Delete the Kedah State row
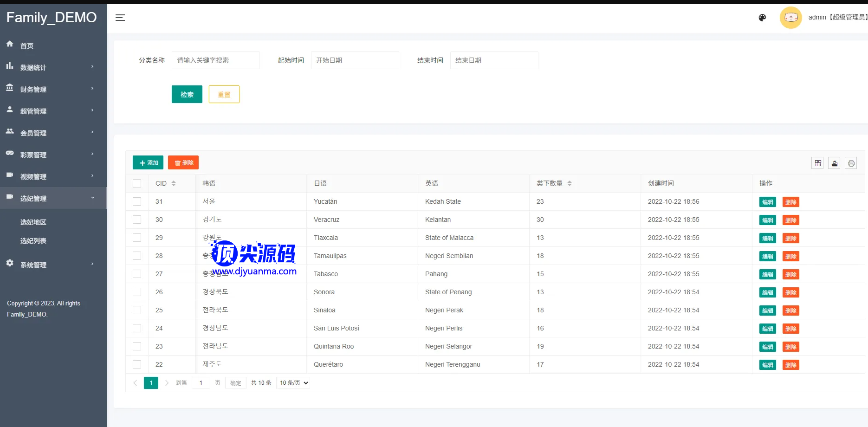This screenshot has width=868, height=427. 790,202
